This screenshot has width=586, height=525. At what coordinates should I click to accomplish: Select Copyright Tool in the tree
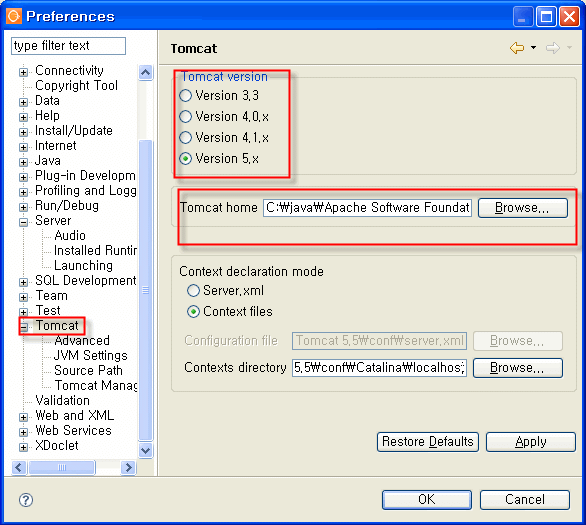[76, 86]
